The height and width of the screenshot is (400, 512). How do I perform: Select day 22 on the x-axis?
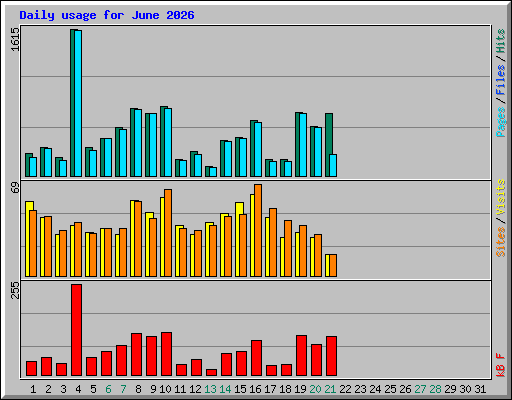[345, 389]
